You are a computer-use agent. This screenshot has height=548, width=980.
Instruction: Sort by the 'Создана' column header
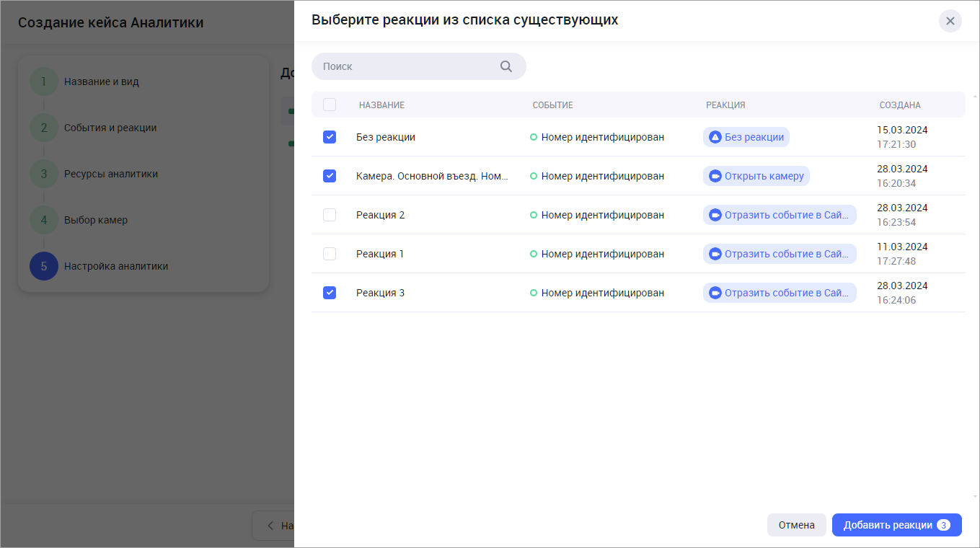coord(899,105)
